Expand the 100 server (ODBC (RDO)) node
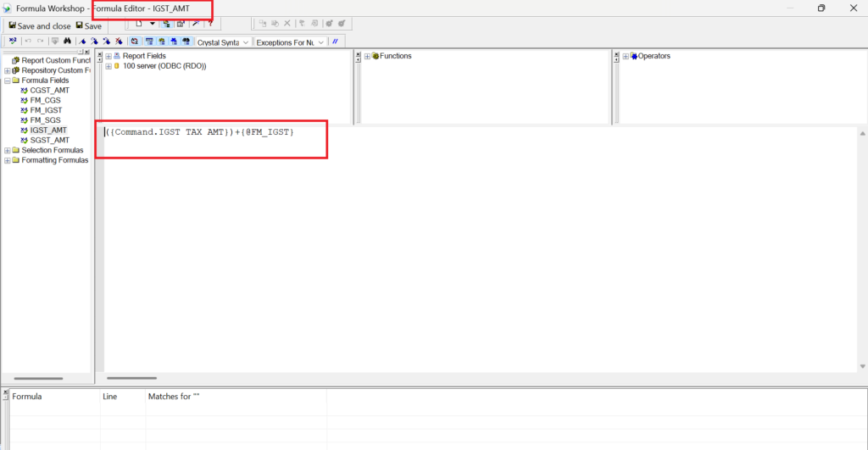 pyautogui.click(x=108, y=66)
